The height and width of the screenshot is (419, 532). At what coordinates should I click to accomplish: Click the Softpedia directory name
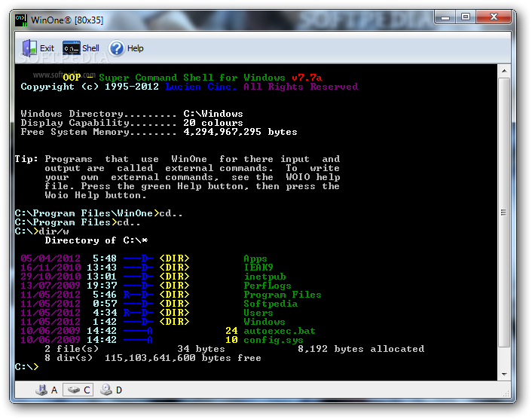pyautogui.click(x=271, y=304)
